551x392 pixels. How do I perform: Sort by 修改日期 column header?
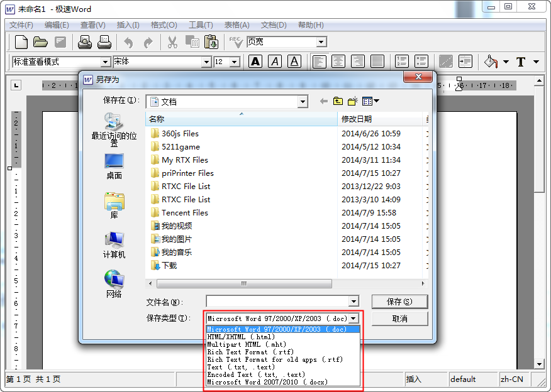[379, 119]
